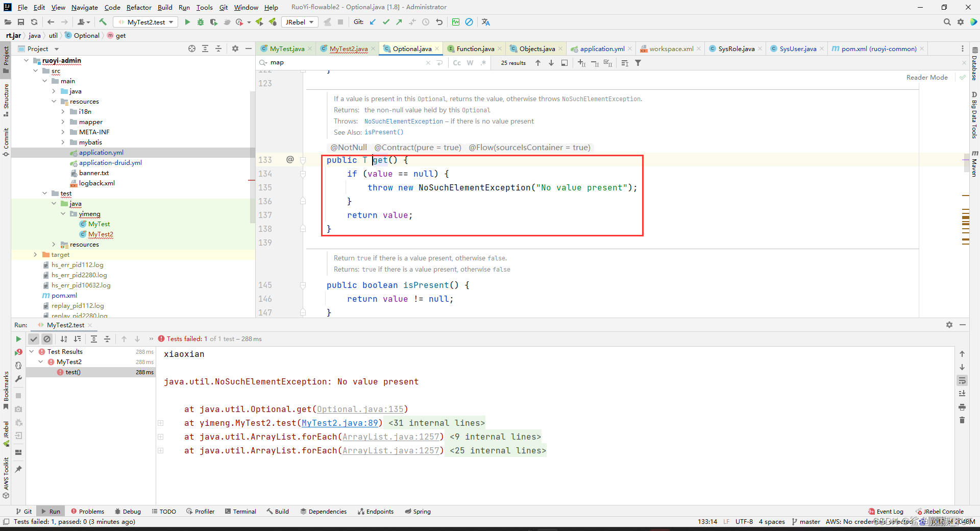Commit changes with the green Git checkmark

(386, 22)
